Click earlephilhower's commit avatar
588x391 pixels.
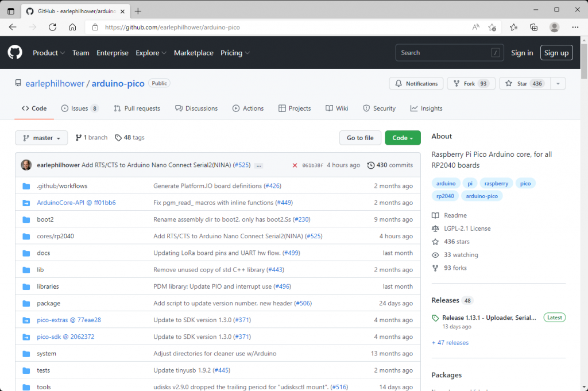pyautogui.click(x=26, y=165)
